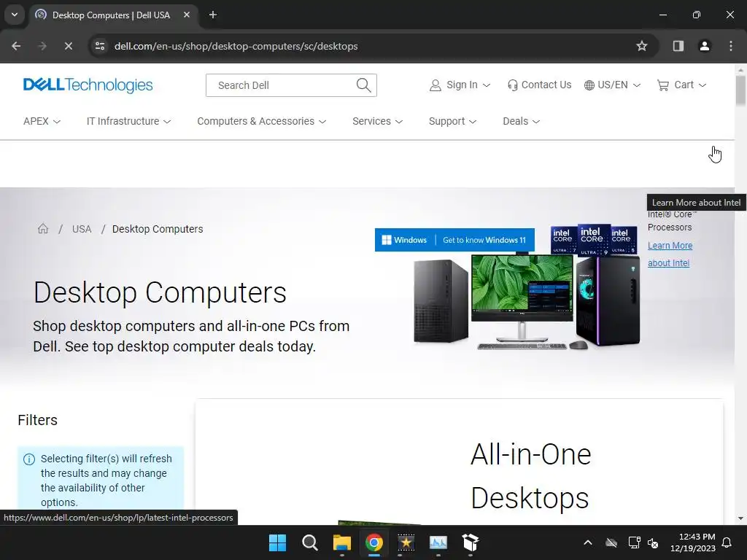Click the site information icon in address bar

point(100,46)
